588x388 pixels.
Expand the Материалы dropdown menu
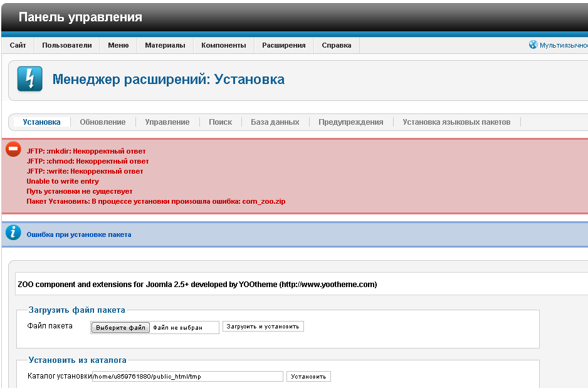point(165,45)
